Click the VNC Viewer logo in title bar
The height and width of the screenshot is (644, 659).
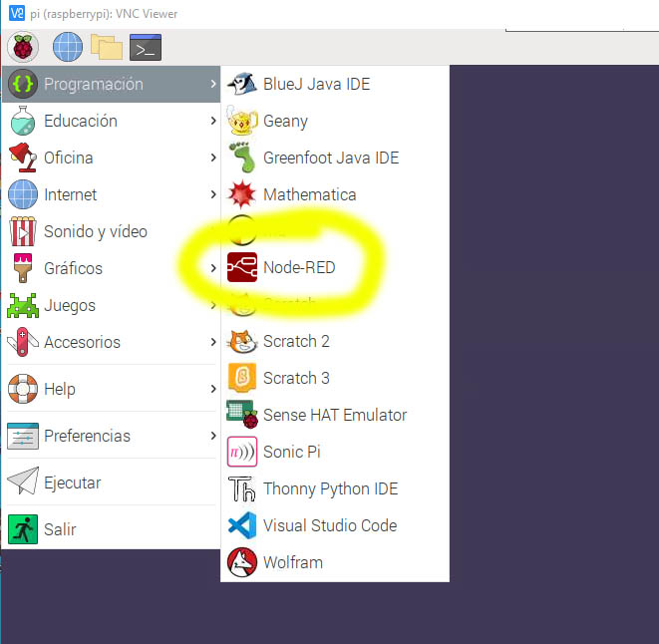[17, 13]
